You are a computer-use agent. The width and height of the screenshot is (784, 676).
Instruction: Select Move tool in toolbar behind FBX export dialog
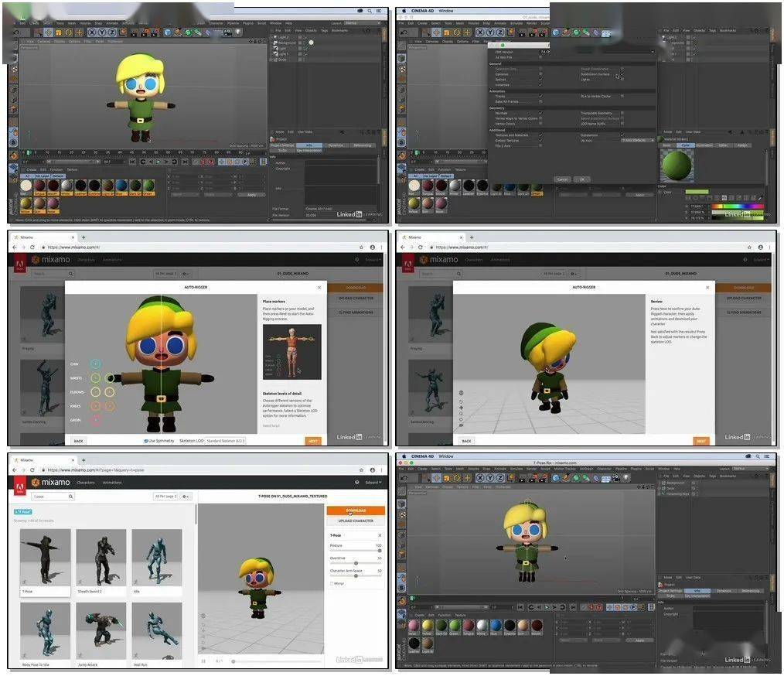point(437,32)
